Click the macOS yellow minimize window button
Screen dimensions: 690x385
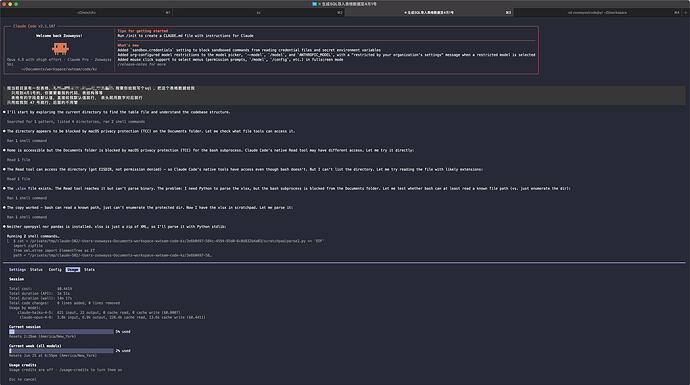point(10,4)
